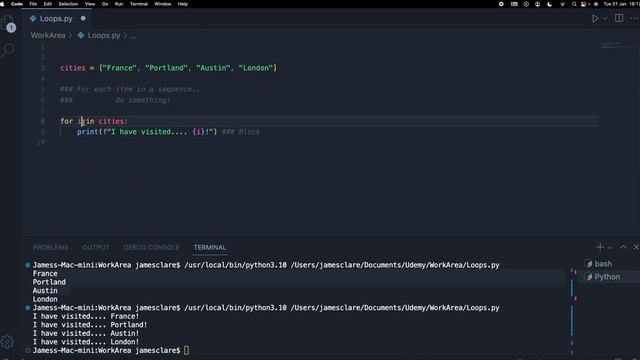Select the Loops.py editor tab
Screen dimensions: 640x360
[x=56, y=18]
